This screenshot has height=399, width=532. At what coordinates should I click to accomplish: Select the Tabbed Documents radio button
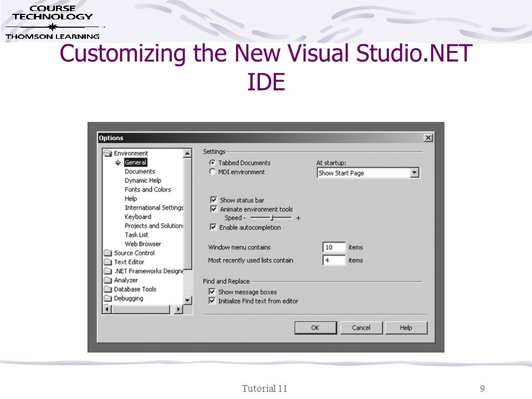[212, 163]
